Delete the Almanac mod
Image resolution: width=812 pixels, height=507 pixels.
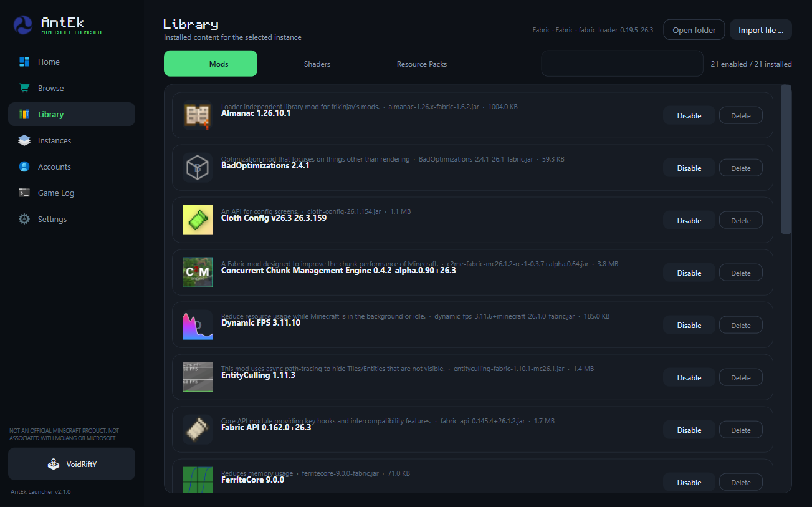pyautogui.click(x=741, y=115)
